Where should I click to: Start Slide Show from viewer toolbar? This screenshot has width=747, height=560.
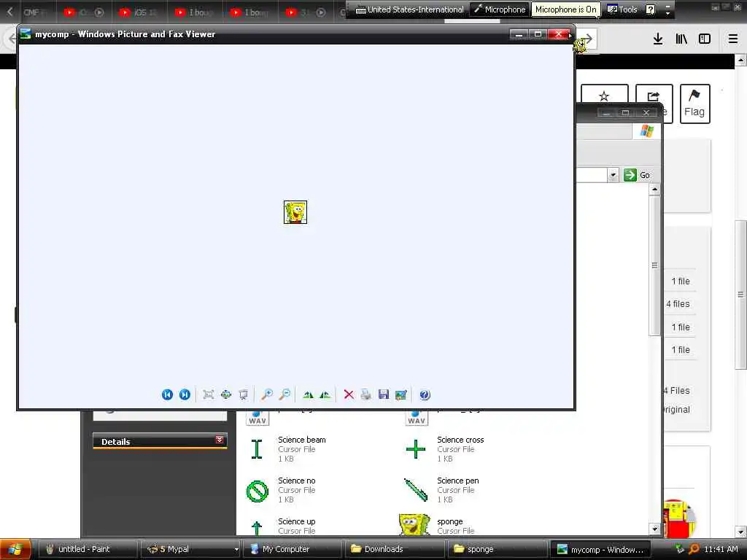244,394
